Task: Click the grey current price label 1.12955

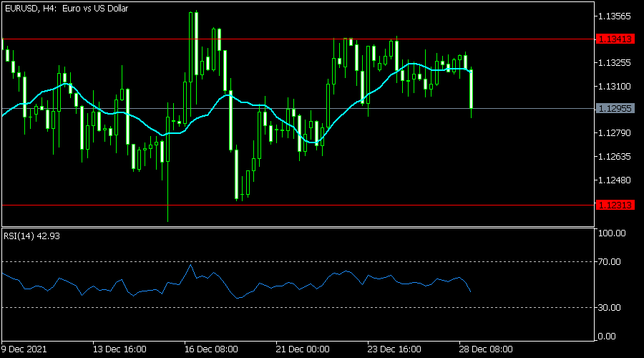Action: coord(615,109)
